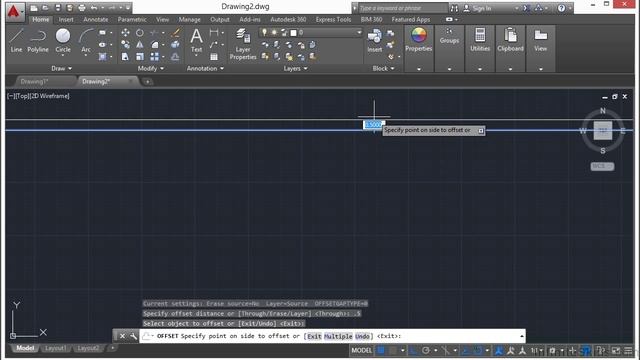Open Layer Properties manager
The width and height of the screenshot is (640, 360).
coord(243,44)
